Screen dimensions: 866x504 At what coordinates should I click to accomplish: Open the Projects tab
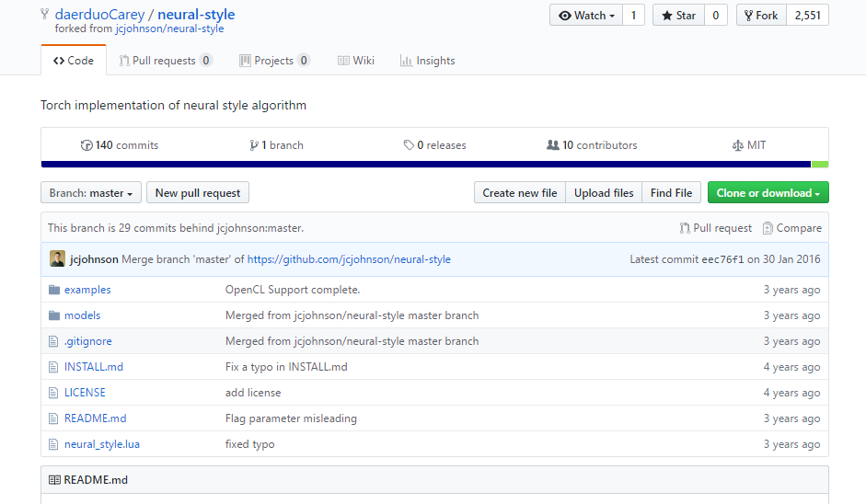coord(274,61)
